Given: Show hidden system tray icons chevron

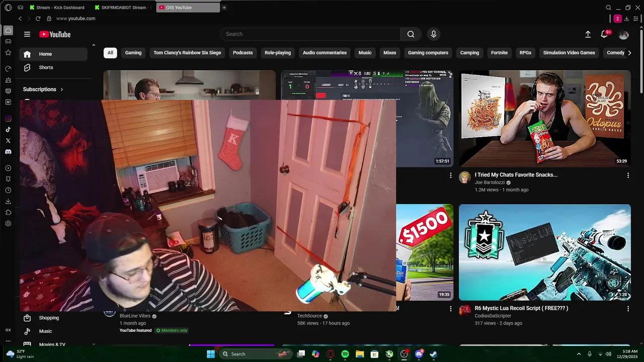Looking at the screenshot, I should point(579,354).
